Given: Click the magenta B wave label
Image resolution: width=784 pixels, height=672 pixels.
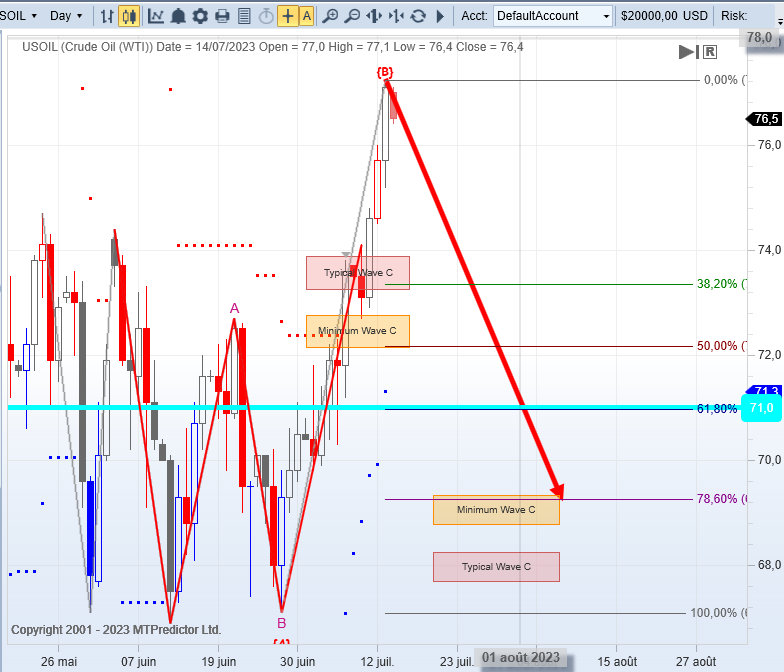Looking at the screenshot, I should pos(282,623).
